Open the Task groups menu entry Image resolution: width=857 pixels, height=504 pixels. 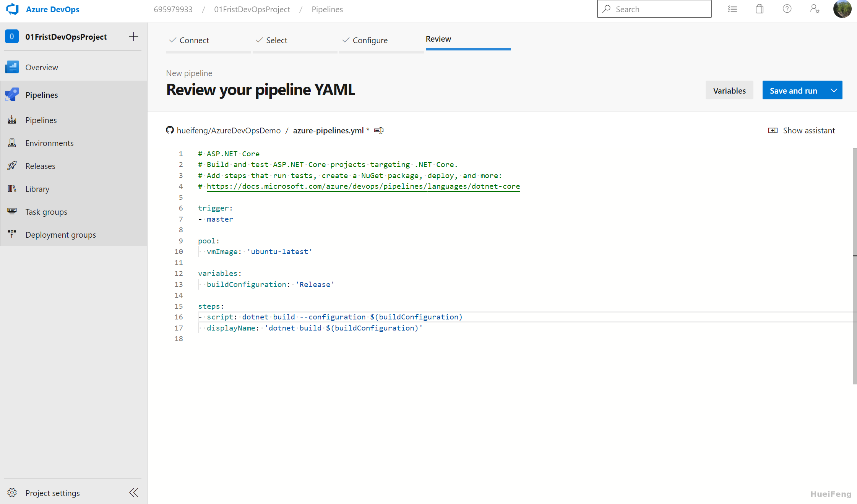pyautogui.click(x=74, y=212)
